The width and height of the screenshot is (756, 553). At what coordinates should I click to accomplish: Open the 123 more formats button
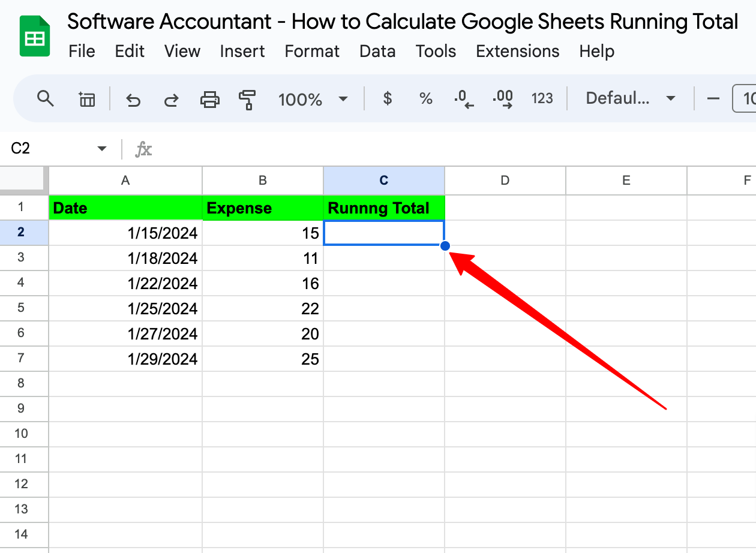[542, 98]
